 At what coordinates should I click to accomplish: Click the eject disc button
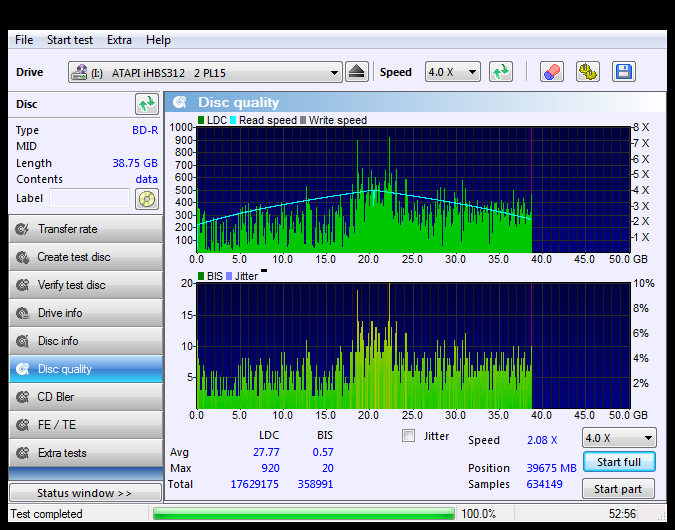357,72
